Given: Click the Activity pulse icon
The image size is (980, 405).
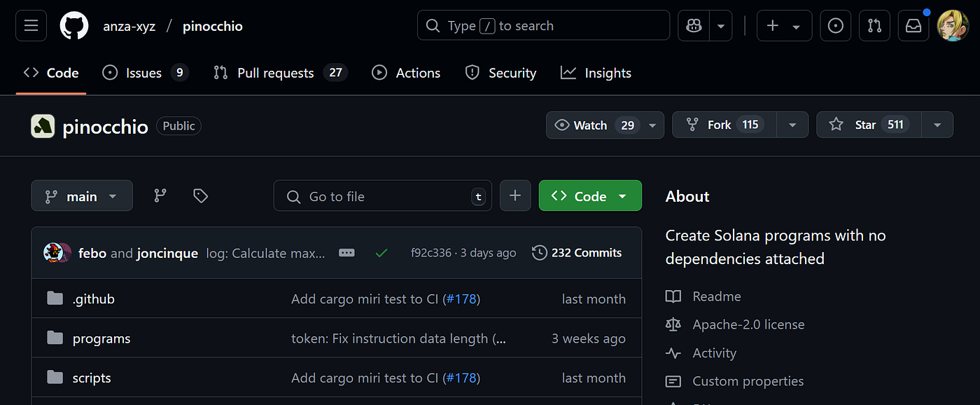Looking at the screenshot, I should pyautogui.click(x=673, y=353).
